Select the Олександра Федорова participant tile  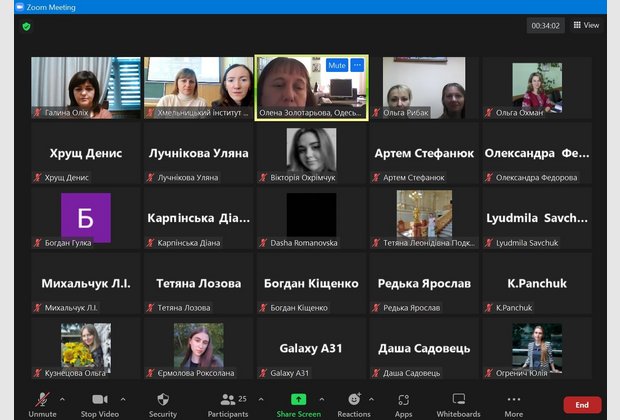tap(537, 153)
